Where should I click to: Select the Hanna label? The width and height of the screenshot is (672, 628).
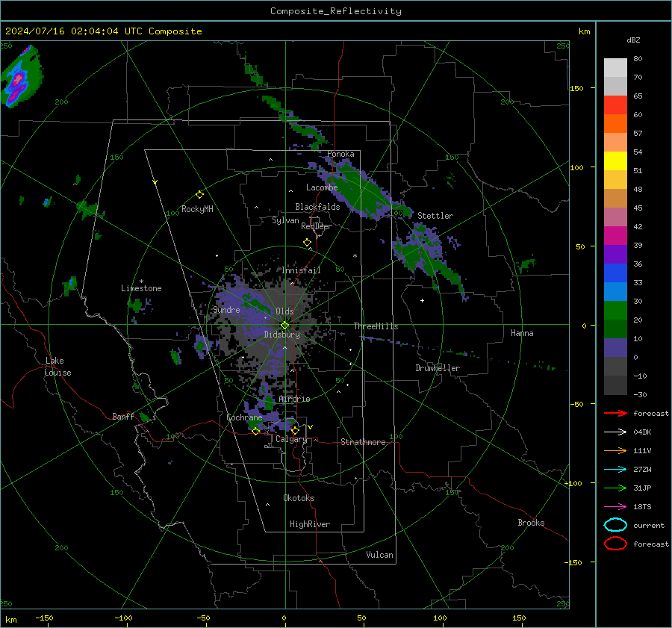tap(522, 333)
